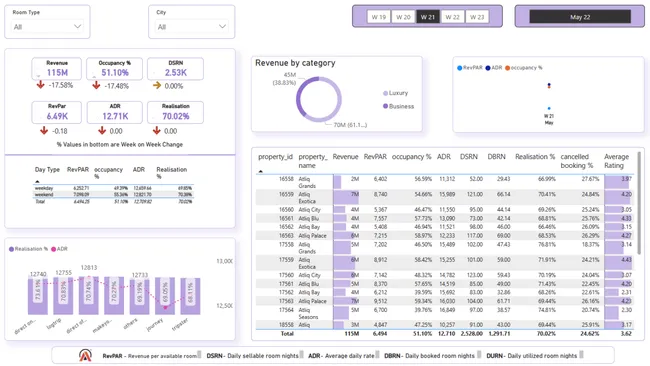Select week W 22 in slicer

[452, 17]
